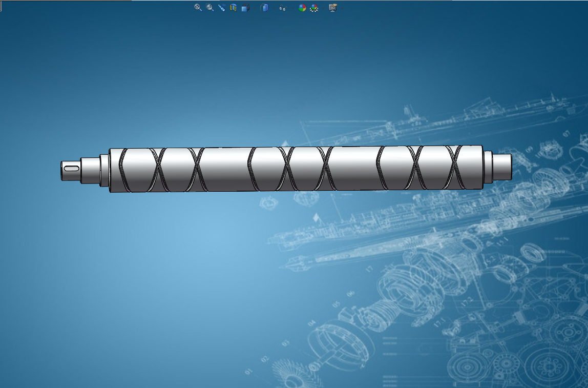Screen dimensions: 588x388
Task: Click the View Settings monitor icon
Action: (x=333, y=8)
